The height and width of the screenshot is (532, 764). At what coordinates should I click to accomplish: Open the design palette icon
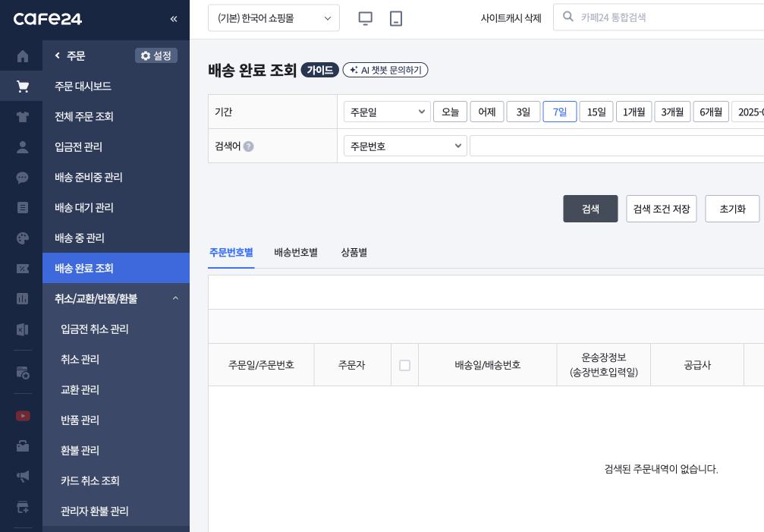tap(22, 238)
